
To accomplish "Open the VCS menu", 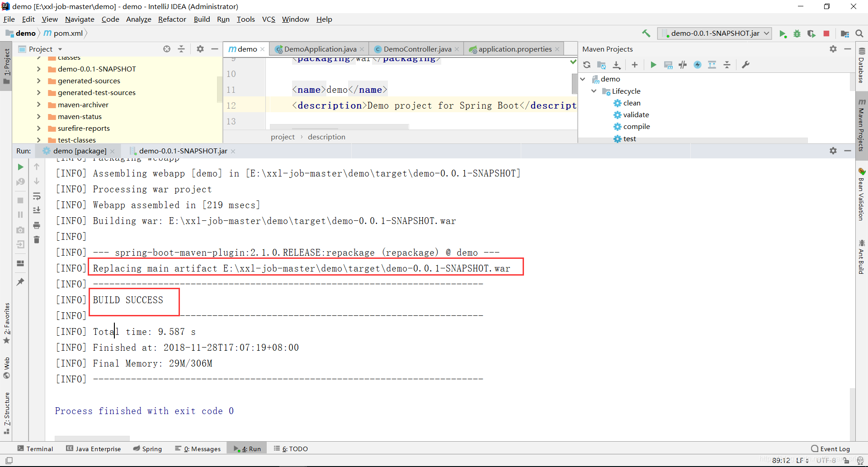I will pos(269,19).
